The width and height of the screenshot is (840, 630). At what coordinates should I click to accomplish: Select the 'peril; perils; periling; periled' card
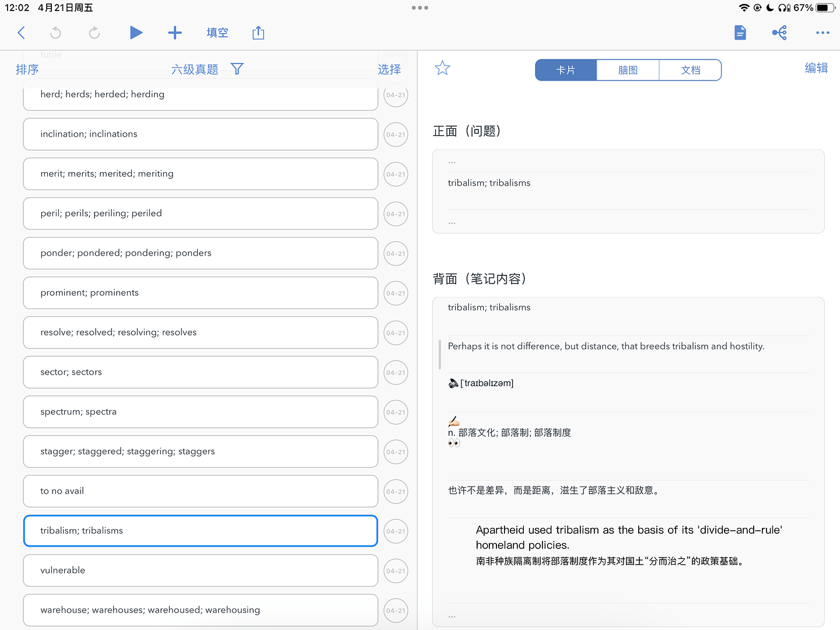[x=201, y=213]
